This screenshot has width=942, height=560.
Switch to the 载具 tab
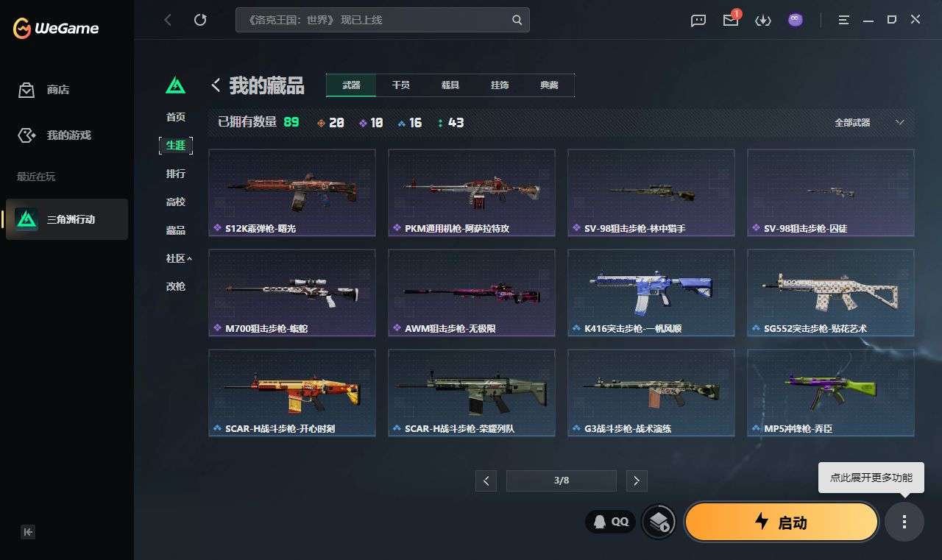[x=450, y=85]
